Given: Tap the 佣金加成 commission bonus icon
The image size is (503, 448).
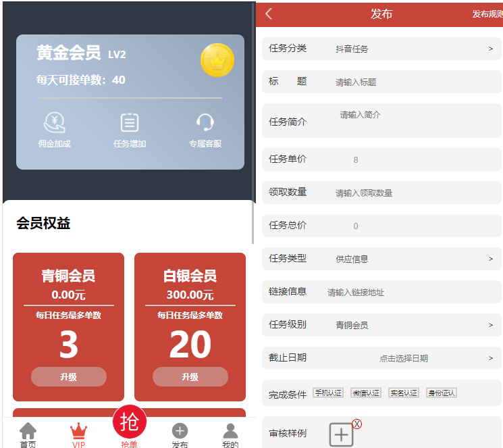Looking at the screenshot, I should pos(54,122).
